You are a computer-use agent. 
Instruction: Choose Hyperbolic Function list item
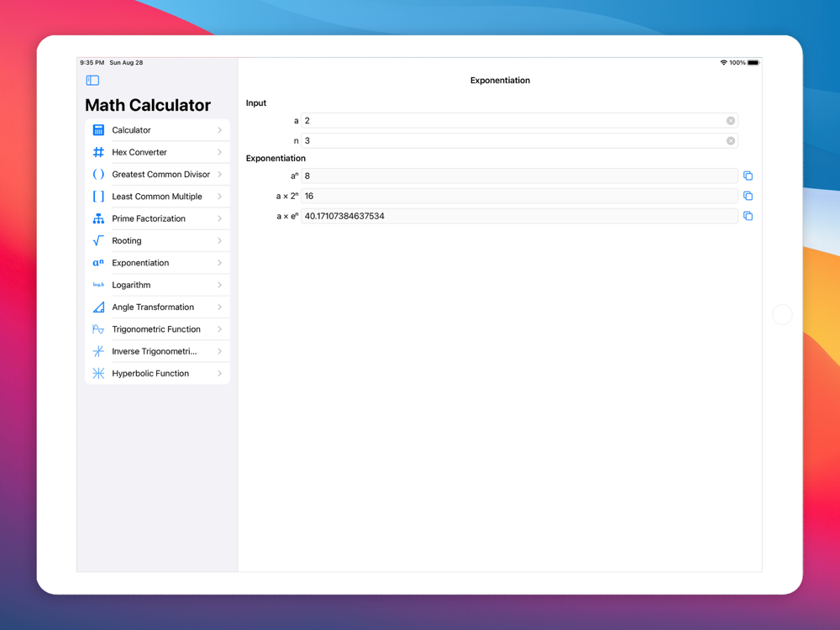[x=158, y=374]
